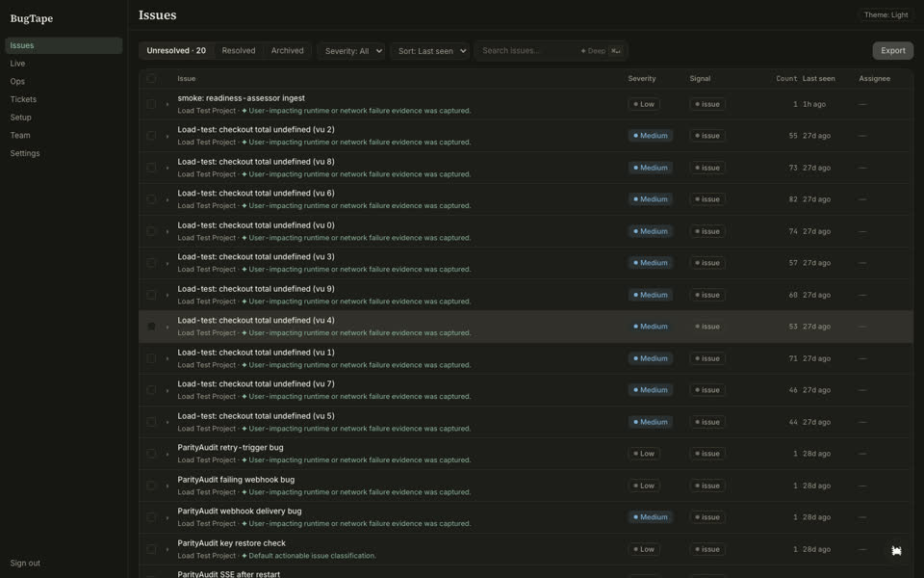Click issue signal badge on (vu 0) row

(x=707, y=231)
